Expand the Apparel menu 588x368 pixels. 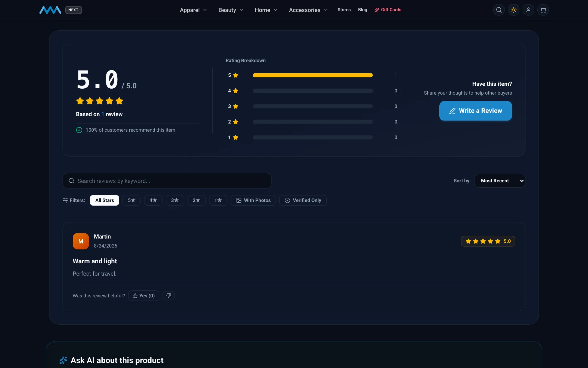click(x=193, y=10)
